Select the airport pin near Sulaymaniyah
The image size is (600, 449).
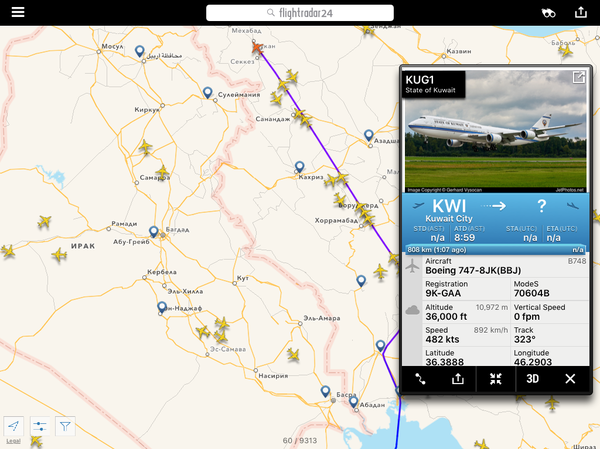(207, 93)
